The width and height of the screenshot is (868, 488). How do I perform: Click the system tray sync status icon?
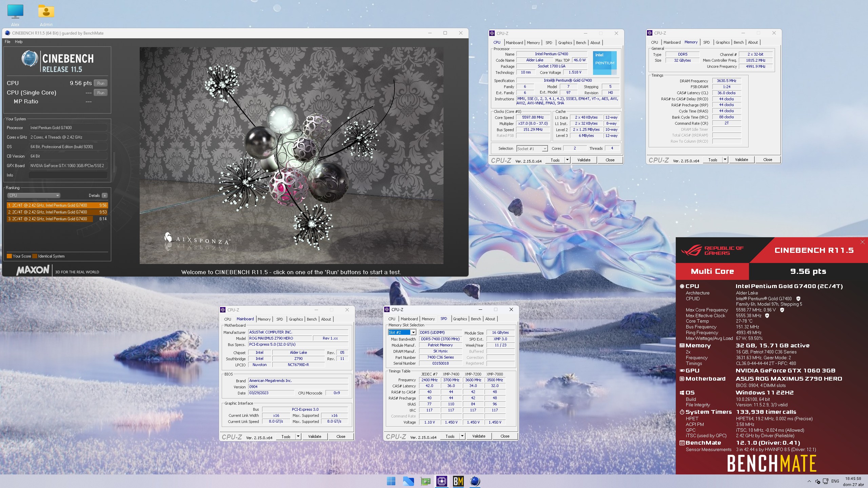pos(817,481)
